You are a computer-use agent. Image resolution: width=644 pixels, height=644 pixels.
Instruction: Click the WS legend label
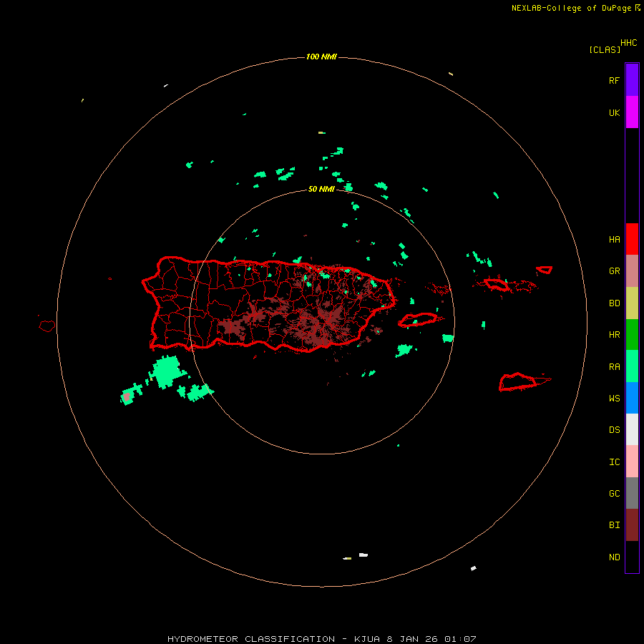[x=614, y=399]
